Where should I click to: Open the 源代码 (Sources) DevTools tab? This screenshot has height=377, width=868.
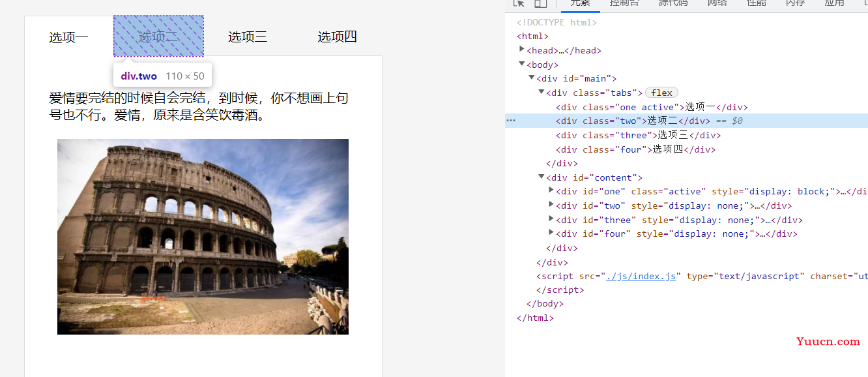pyautogui.click(x=673, y=4)
